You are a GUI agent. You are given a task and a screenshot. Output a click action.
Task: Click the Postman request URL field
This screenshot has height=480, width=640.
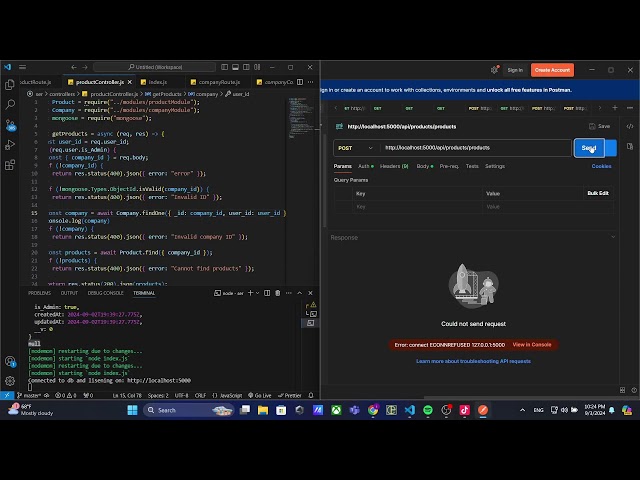click(476, 148)
